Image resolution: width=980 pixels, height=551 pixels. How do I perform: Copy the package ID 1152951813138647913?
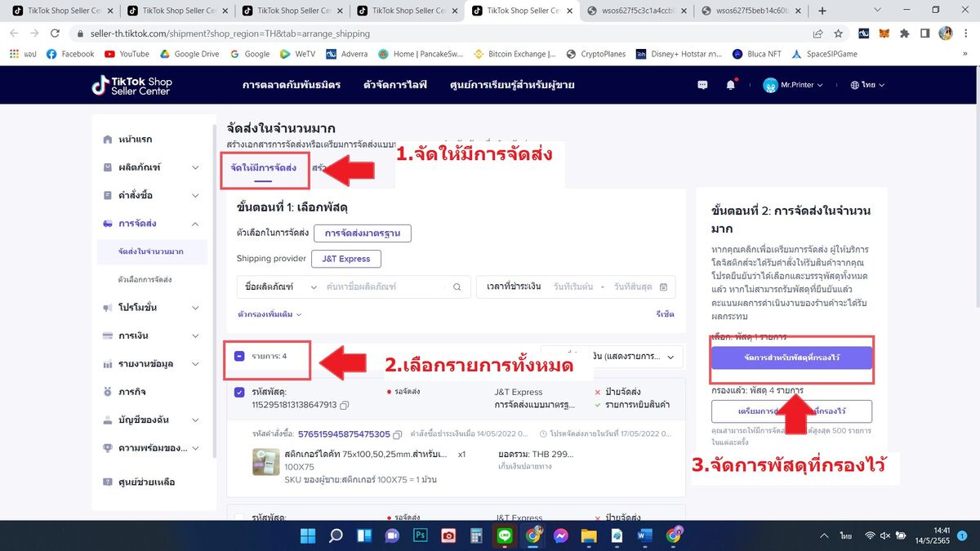pyautogui.click(x=345, y=405)
